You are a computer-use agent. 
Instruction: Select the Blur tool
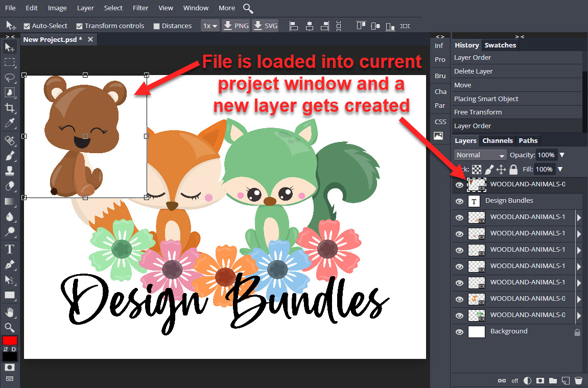tap(10, 216)
